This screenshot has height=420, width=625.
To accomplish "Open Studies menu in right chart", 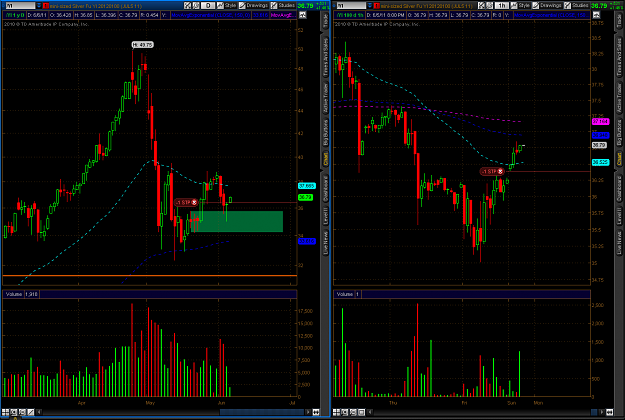I will pos(576,6).
